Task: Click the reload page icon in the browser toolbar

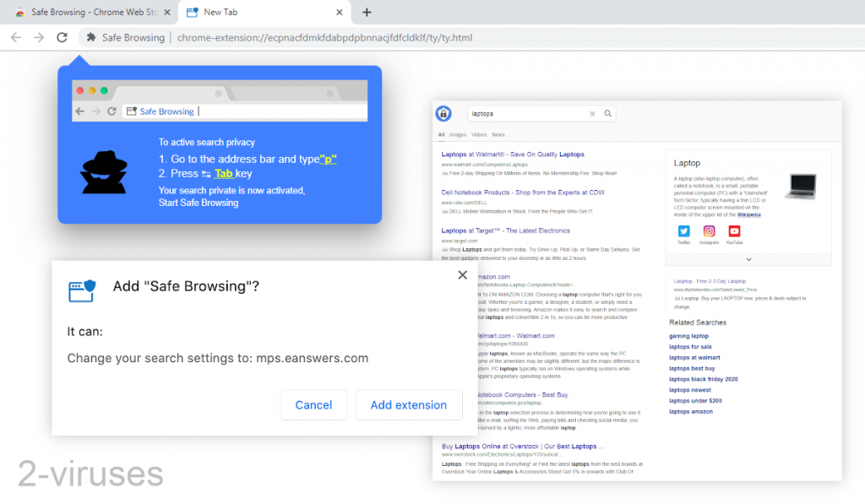Action: coord(61,37)
